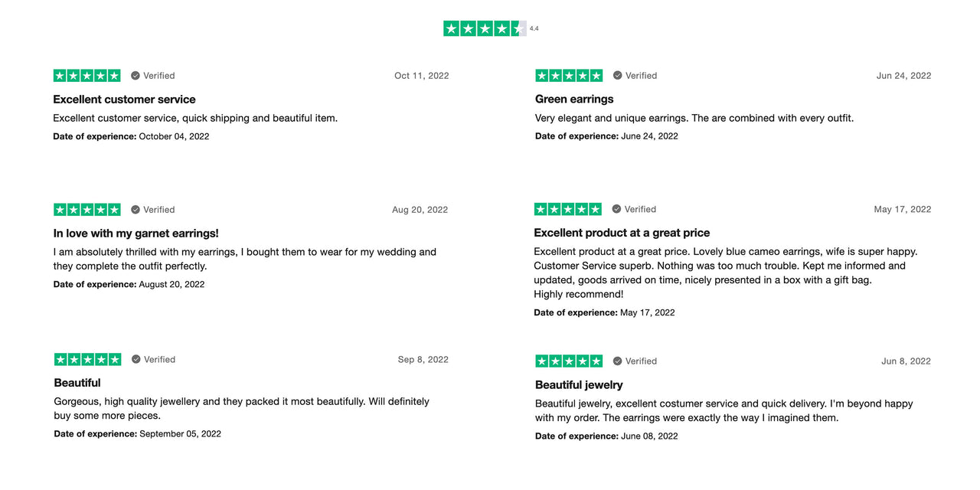Open the In love with my garnet earrings! title

136,234
